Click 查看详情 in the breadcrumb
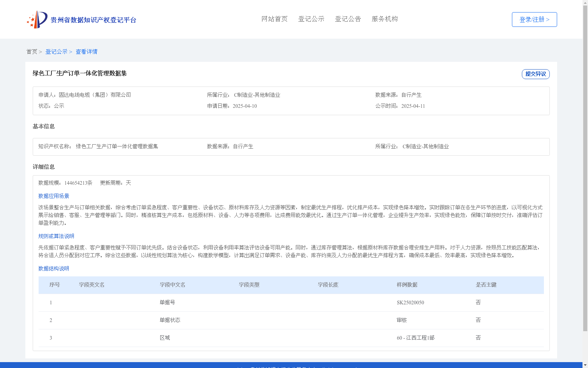Viewport: 588px width, 368px height. 87,52
